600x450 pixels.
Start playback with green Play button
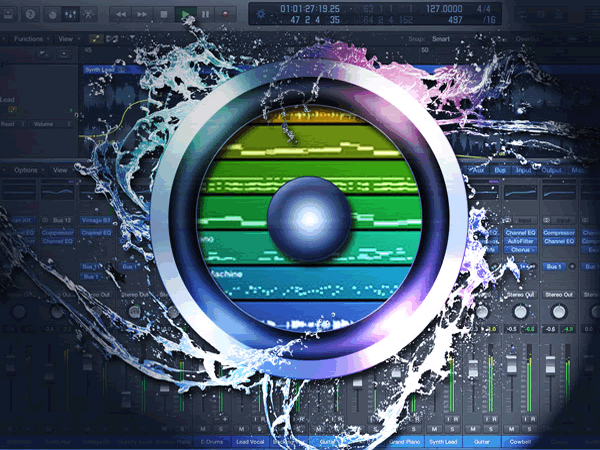[185, 15]
